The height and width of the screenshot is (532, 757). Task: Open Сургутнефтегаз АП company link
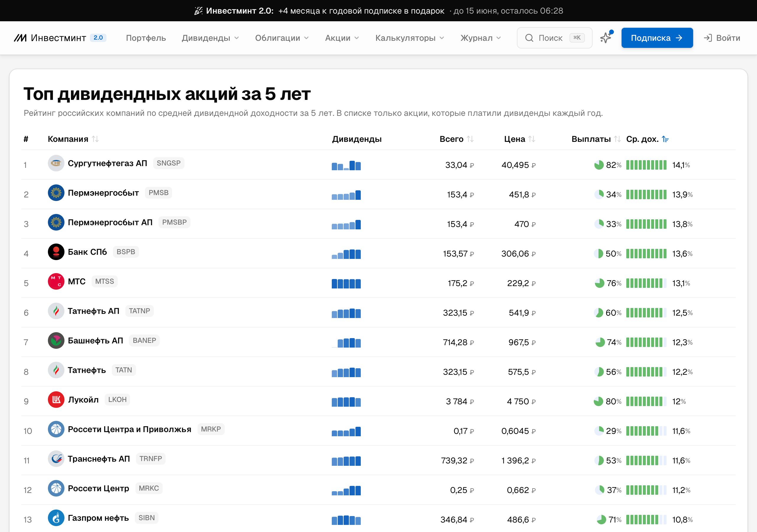pos(107,163)
